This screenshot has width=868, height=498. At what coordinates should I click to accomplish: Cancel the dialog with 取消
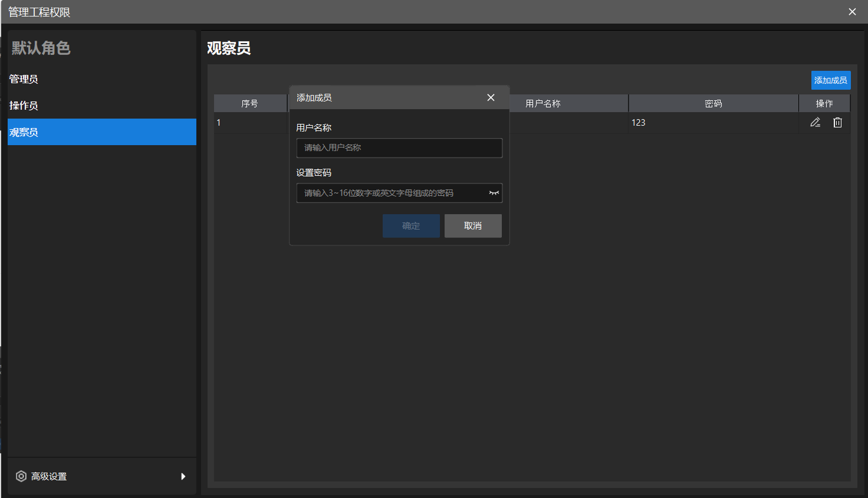coord(473,225)
